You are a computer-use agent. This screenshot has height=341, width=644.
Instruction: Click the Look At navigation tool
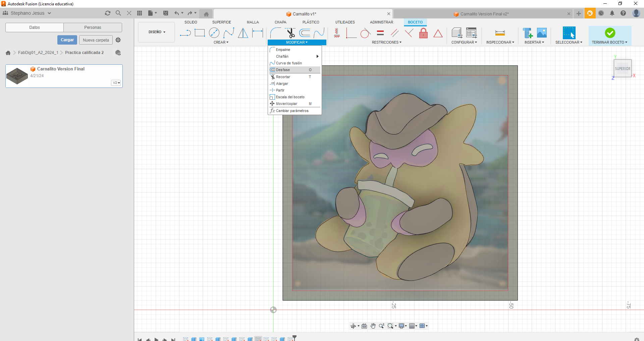click(x=364, y=326)
